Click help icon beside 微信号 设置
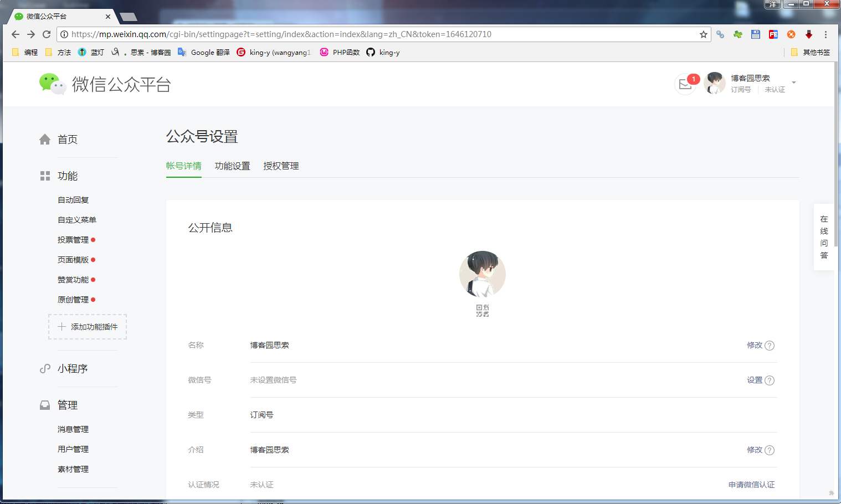The height and width of the screenshot is (504, 841). 770,380
